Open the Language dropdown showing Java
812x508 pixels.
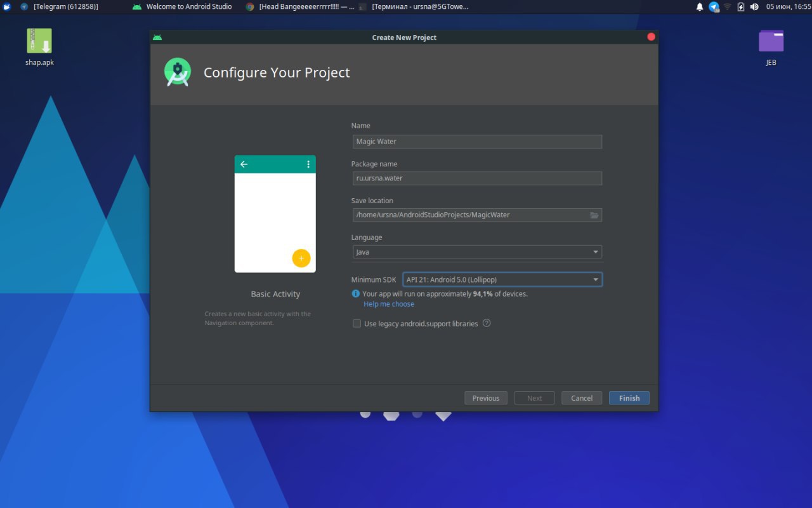477,252
